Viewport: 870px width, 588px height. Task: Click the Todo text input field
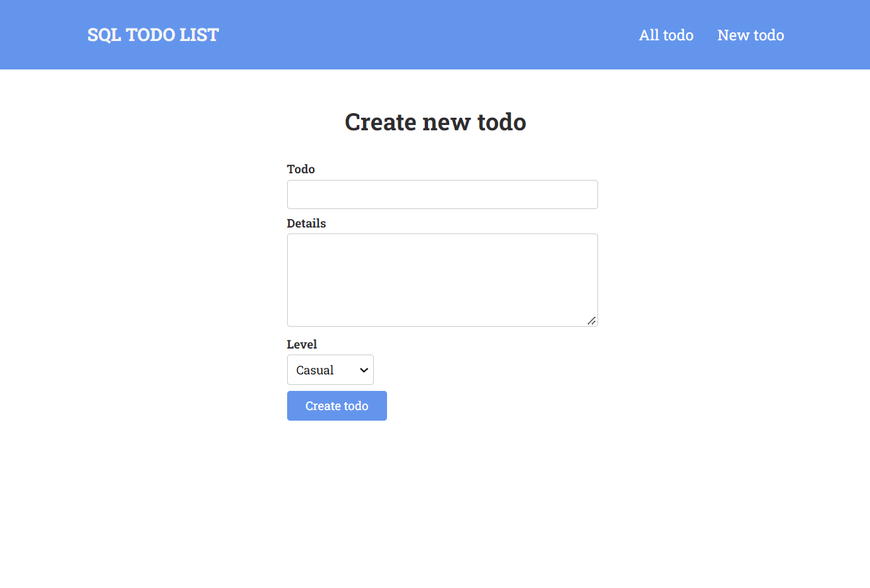[442, 194]
